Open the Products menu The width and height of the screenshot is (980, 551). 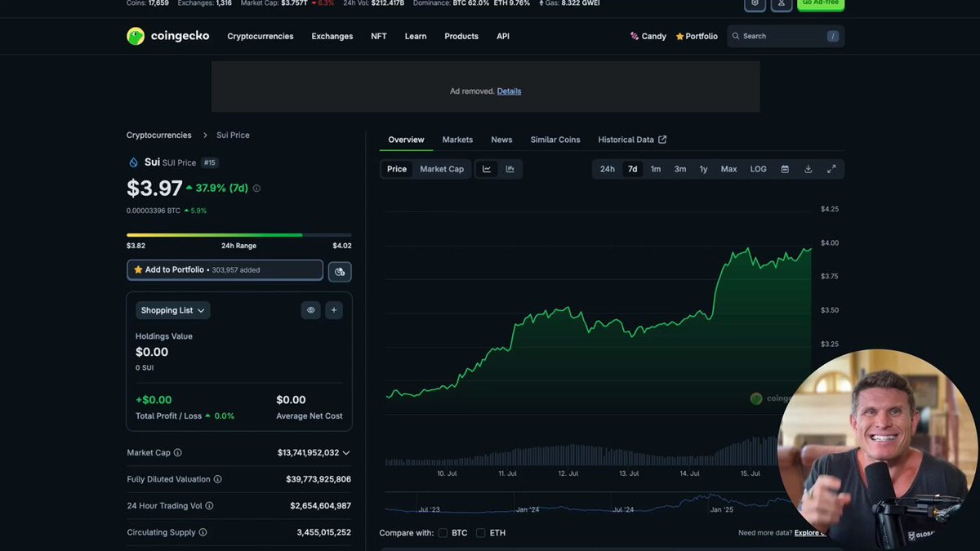pos(461,36)
